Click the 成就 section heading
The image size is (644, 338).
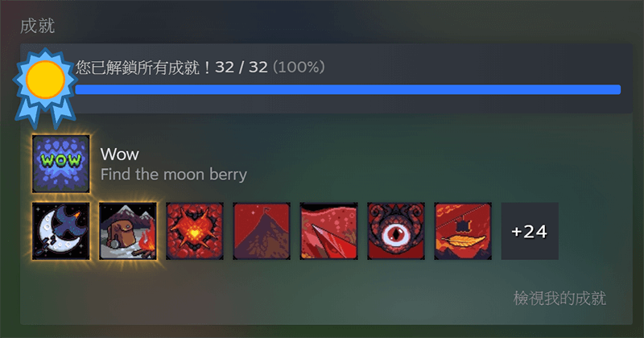click(37, 26)
